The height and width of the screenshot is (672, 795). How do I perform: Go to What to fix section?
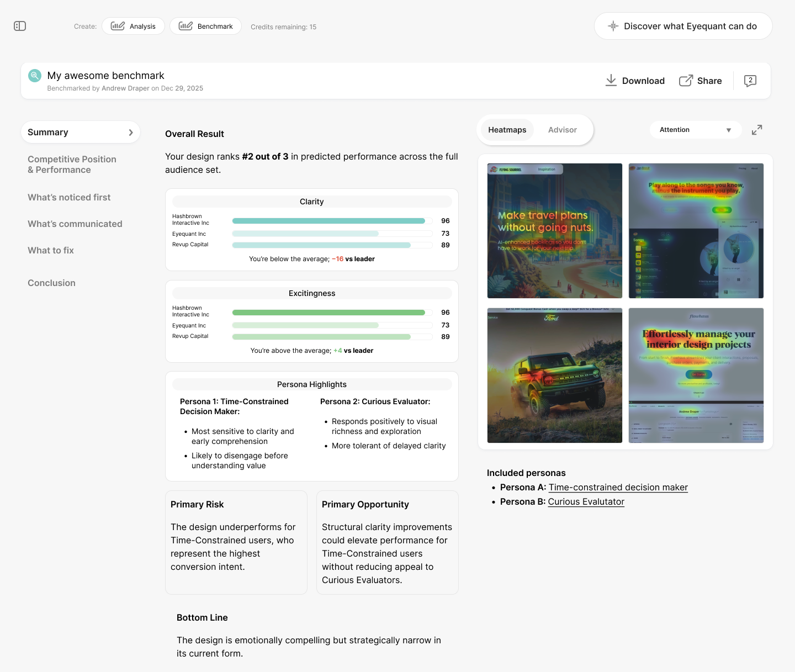tap(51, 250)
